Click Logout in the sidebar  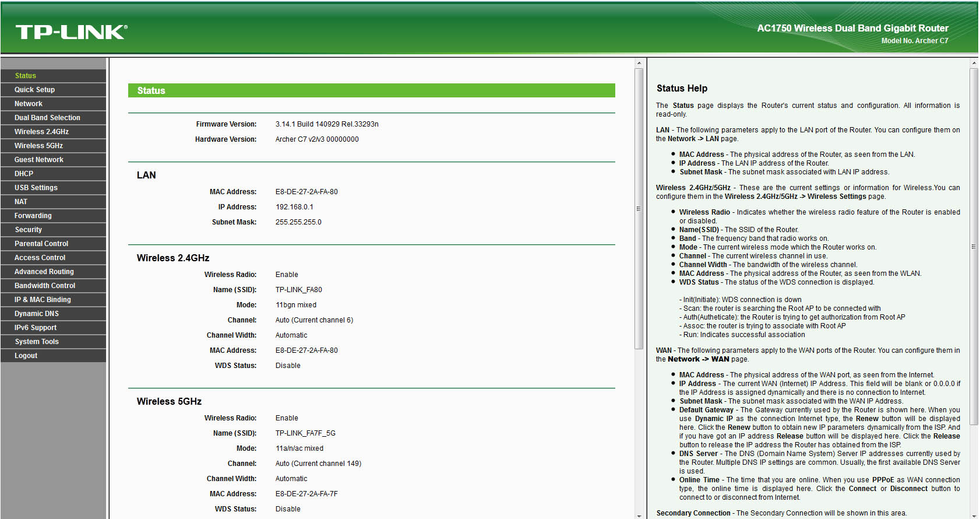[53, 356]
